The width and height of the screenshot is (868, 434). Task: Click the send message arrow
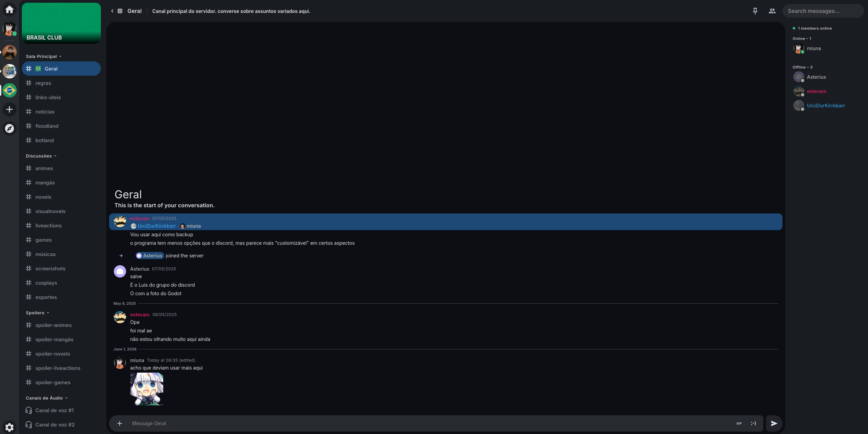[774, 423]
